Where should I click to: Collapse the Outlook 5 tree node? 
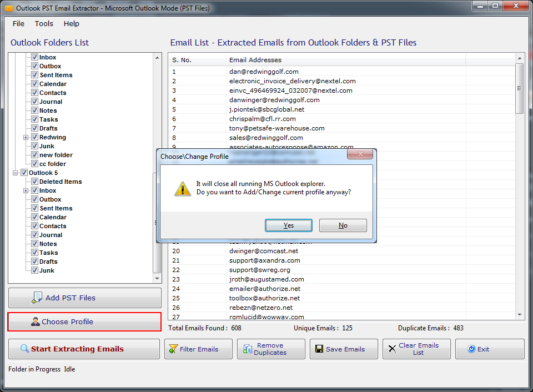click(16, 173)
